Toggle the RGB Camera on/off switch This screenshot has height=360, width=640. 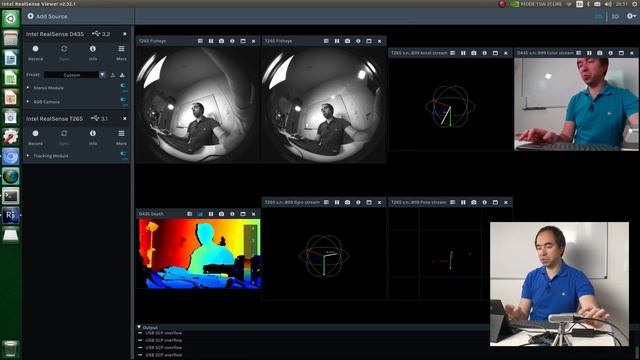[x=123, y=101]
